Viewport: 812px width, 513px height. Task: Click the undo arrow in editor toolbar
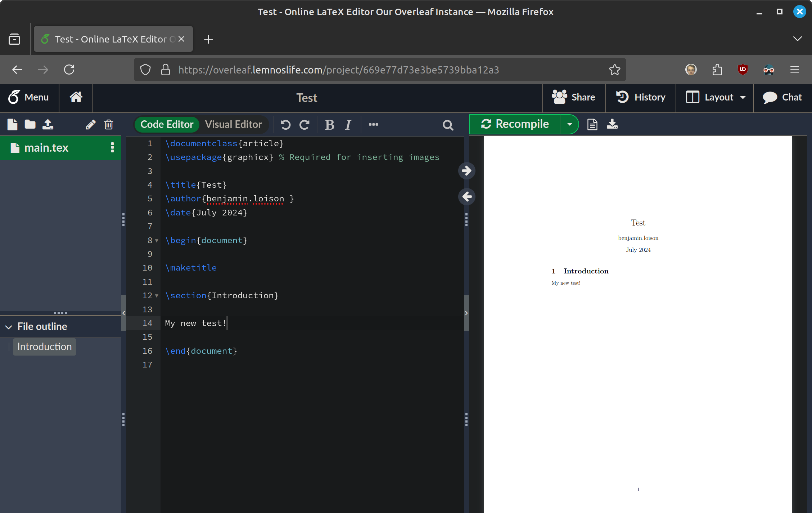pos(285,125)
